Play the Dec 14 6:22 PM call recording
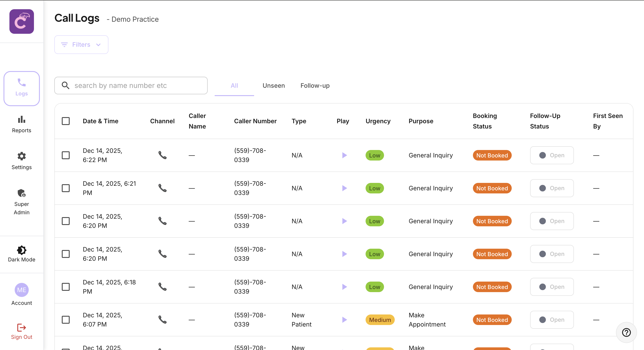This screenshot has width=644, height=350. 344,155
